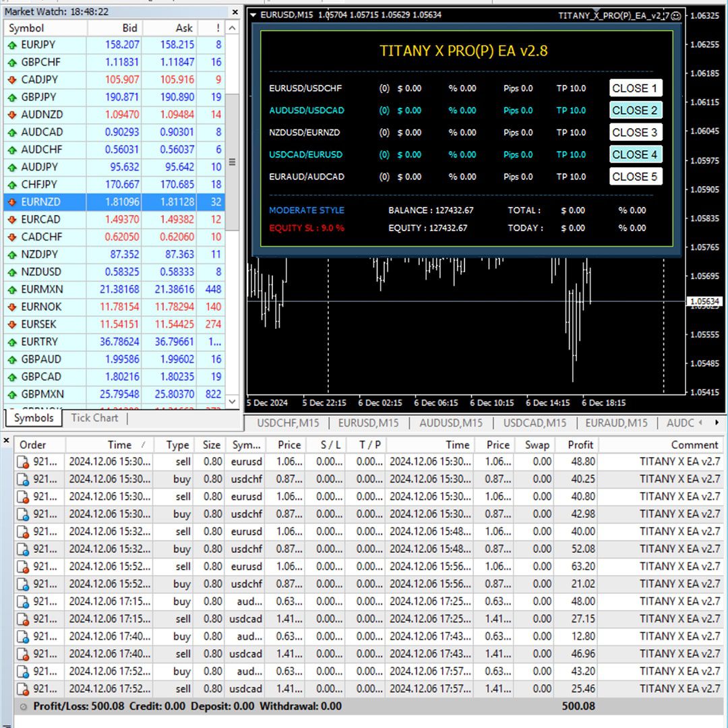The width and height of the screenshot is (728, 728).
Task: Click the red arrow icon beside EURNOK
Action: [11, 307]
